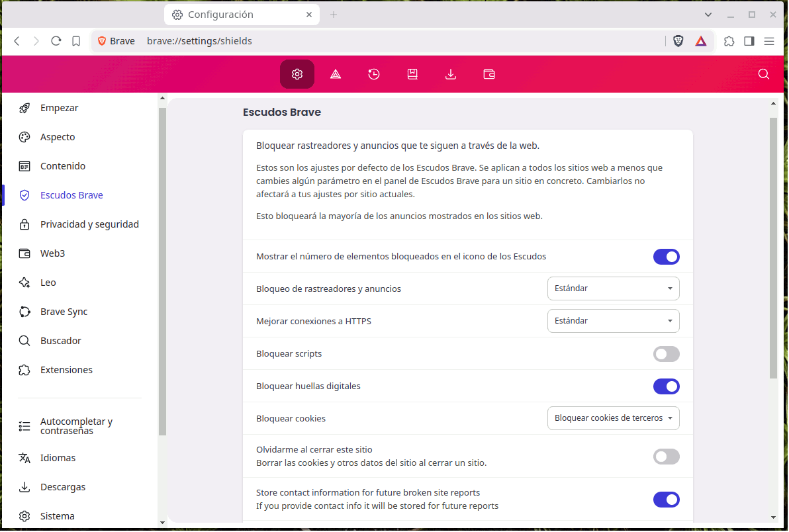Open the Bloquear cookies dropdown
The width and height of the screenshot is (789, 532).
click(613, 418)
